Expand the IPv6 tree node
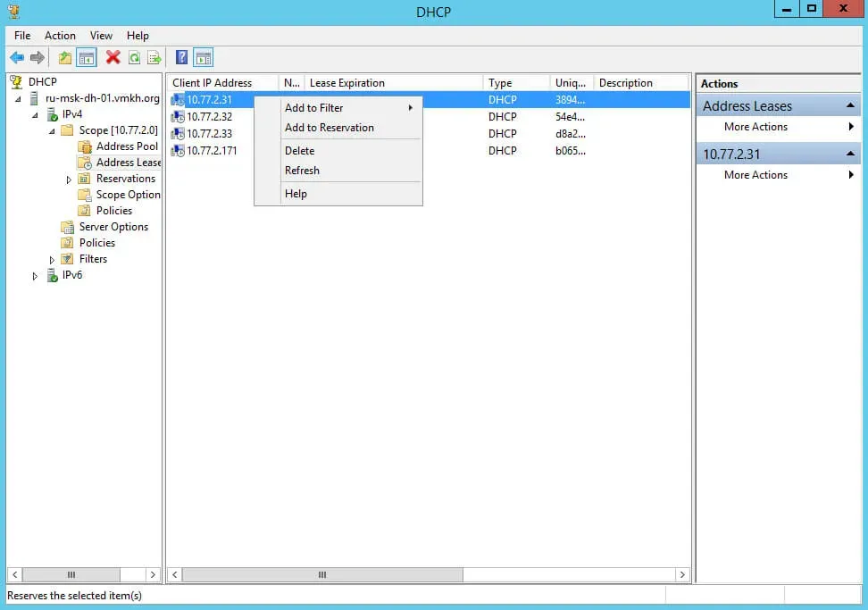Viewport: 868px width, 610px height. tap(35, 276)
